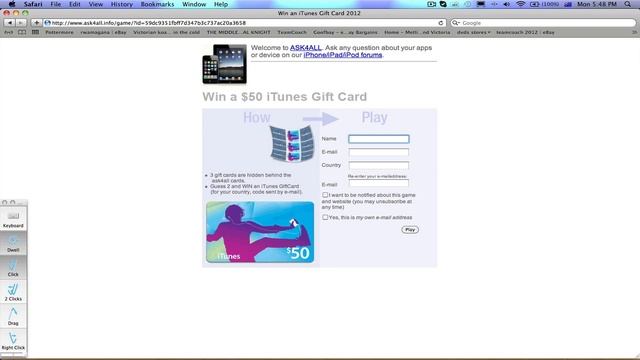Click into the Name input field
640x360 pixels.
click(x=379, y=139)
